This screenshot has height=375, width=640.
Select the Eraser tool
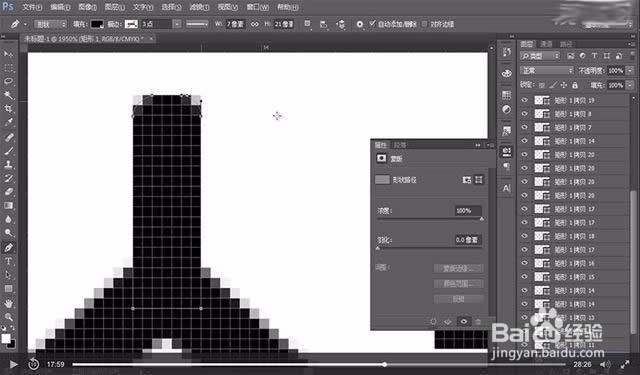click(x=8, y=192)
